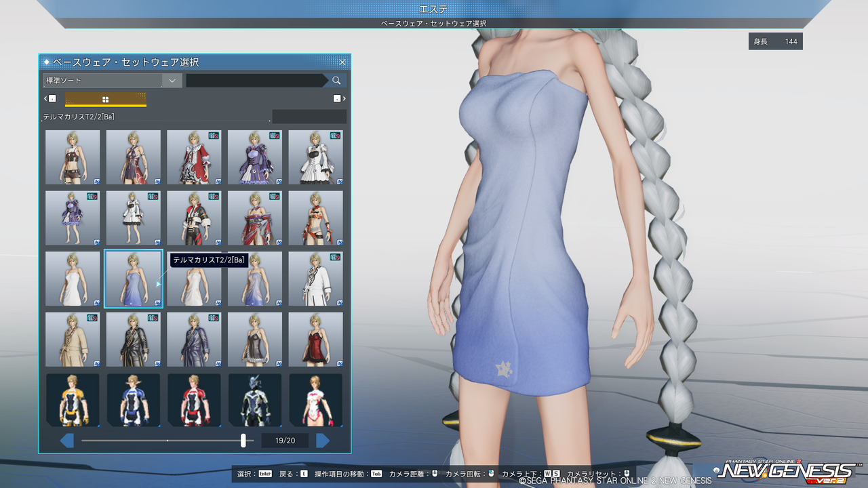Click the search text input field
This screenshot has height=488, width=868.
click(x=257, y=81)
